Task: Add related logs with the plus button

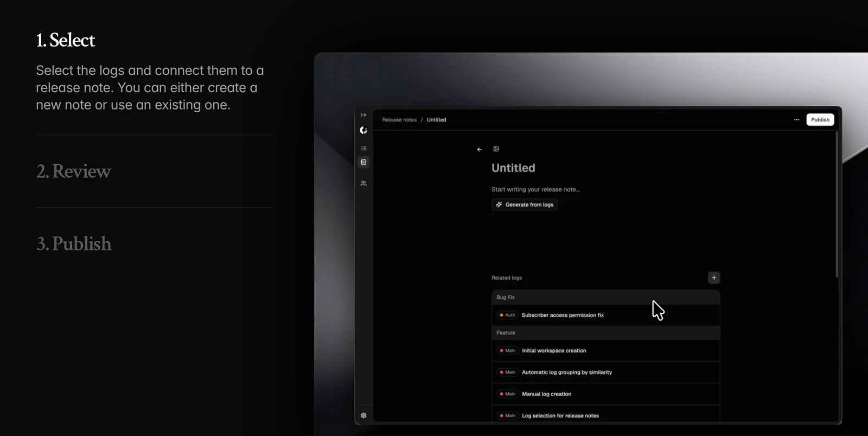Action: tap(713, 278)
